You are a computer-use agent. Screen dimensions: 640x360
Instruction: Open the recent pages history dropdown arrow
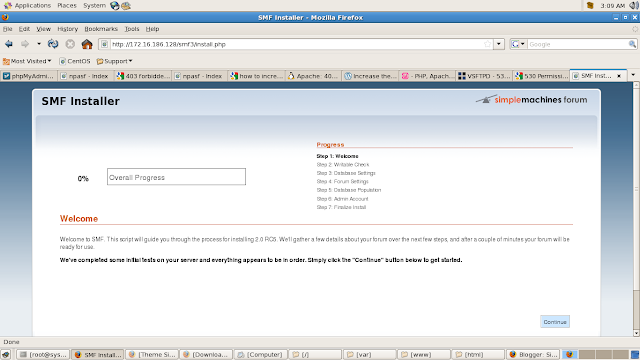click(39, 44)
